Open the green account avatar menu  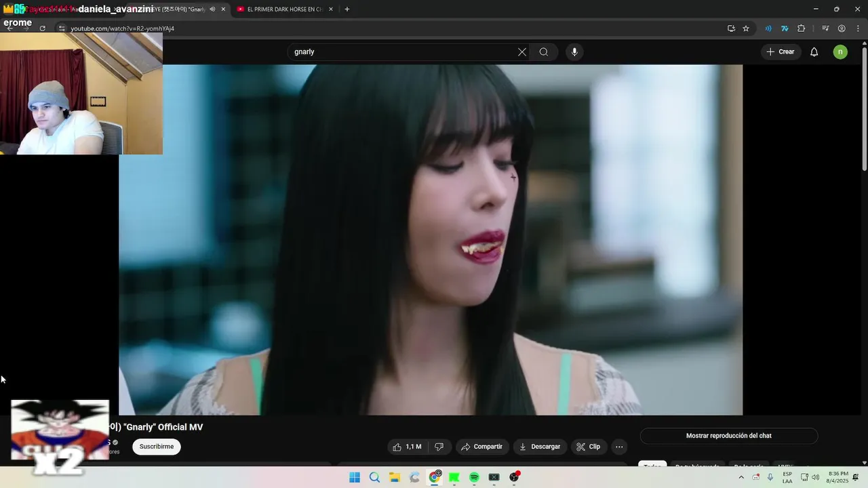tap(840, 52)
